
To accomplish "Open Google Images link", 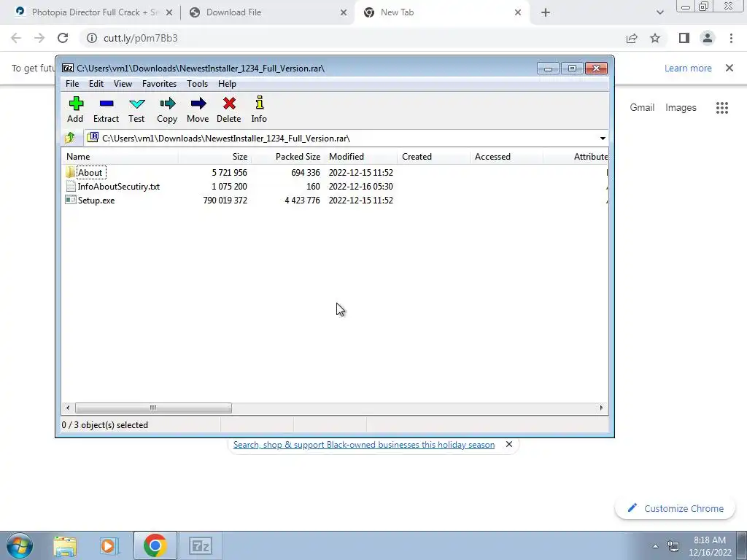I will (681, 108).
